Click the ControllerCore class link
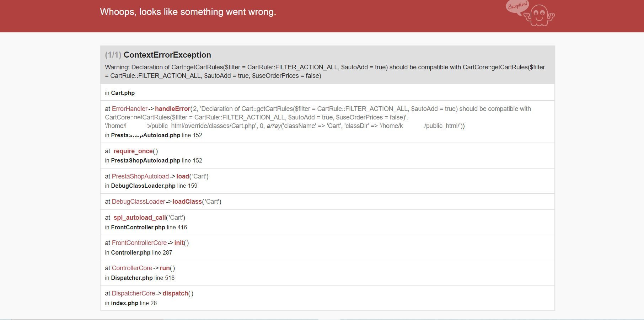The image size is (644, 320). [x=132, y=268]
